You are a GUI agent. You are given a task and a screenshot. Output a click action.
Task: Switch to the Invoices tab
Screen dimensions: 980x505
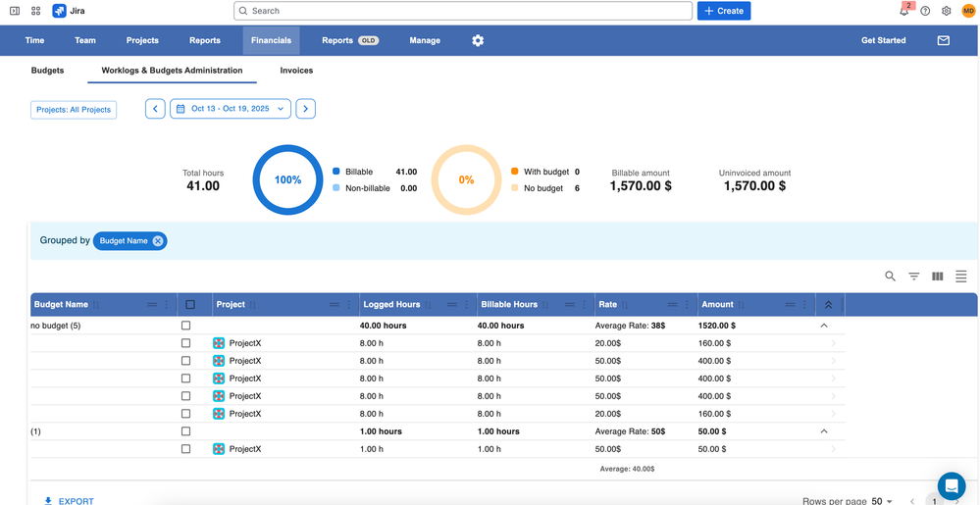296,71
